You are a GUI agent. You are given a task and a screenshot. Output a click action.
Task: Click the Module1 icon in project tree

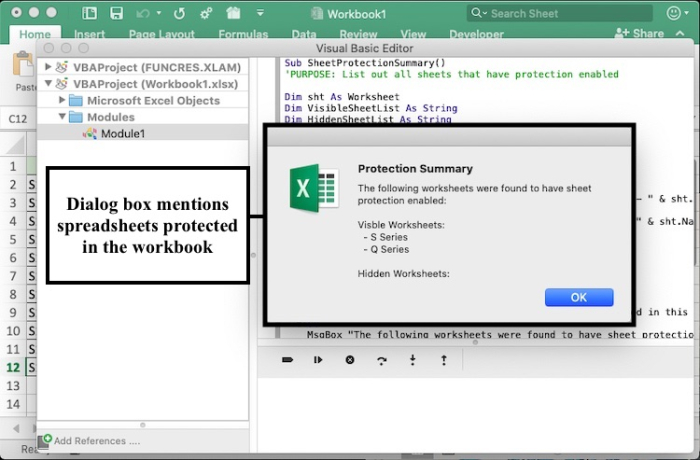click(x=90, y=133)
